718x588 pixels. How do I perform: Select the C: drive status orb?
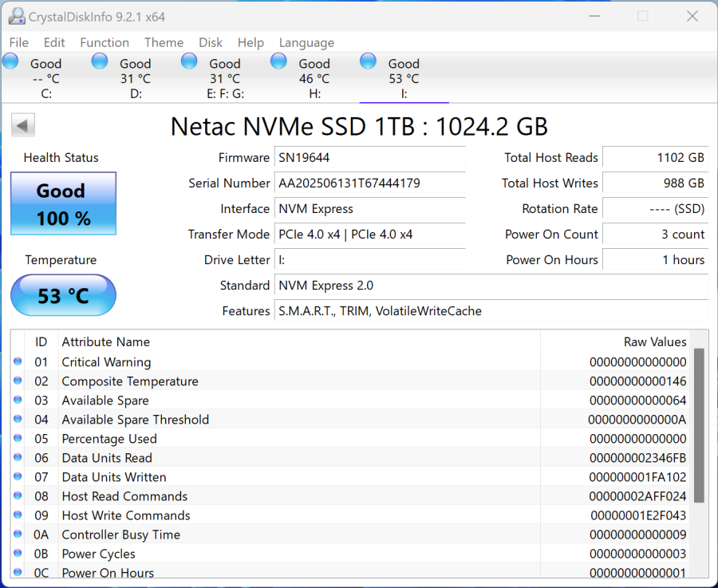coord(11,61)
